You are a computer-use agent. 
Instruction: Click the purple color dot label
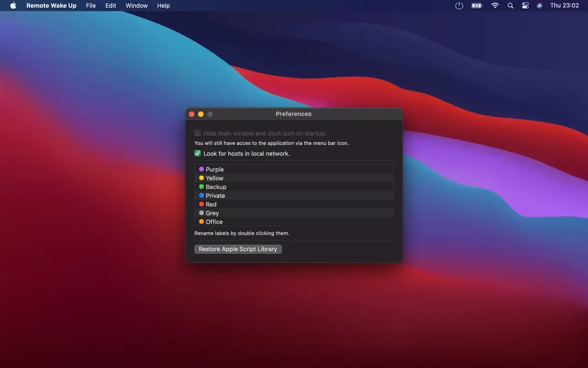point(201,169)
